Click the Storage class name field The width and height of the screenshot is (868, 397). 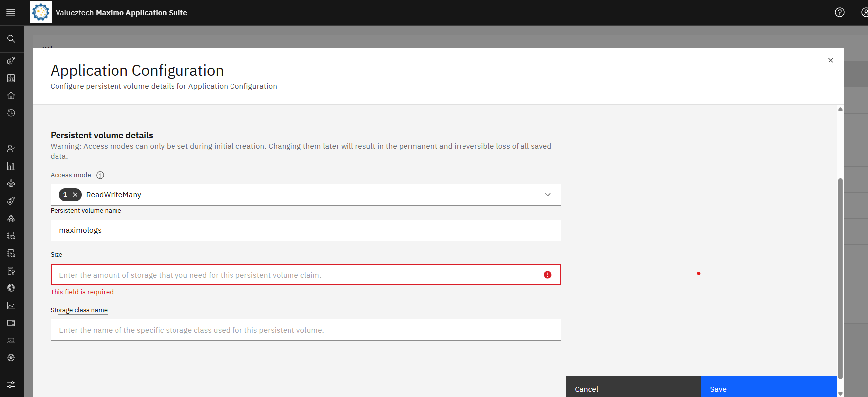[x=305, y=330]
